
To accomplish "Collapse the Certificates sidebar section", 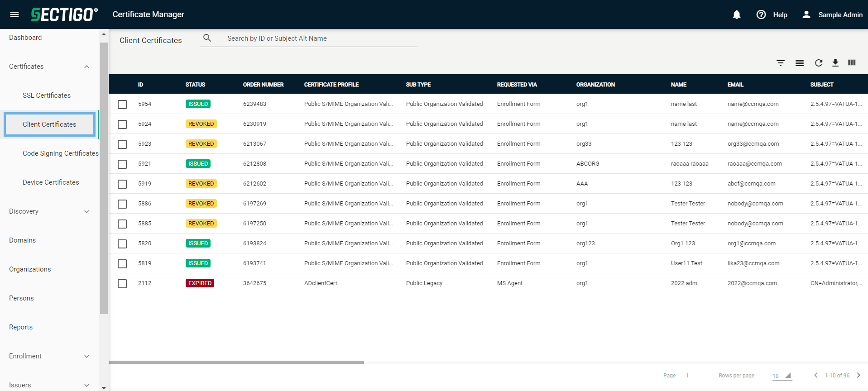I will coord(86,67).
